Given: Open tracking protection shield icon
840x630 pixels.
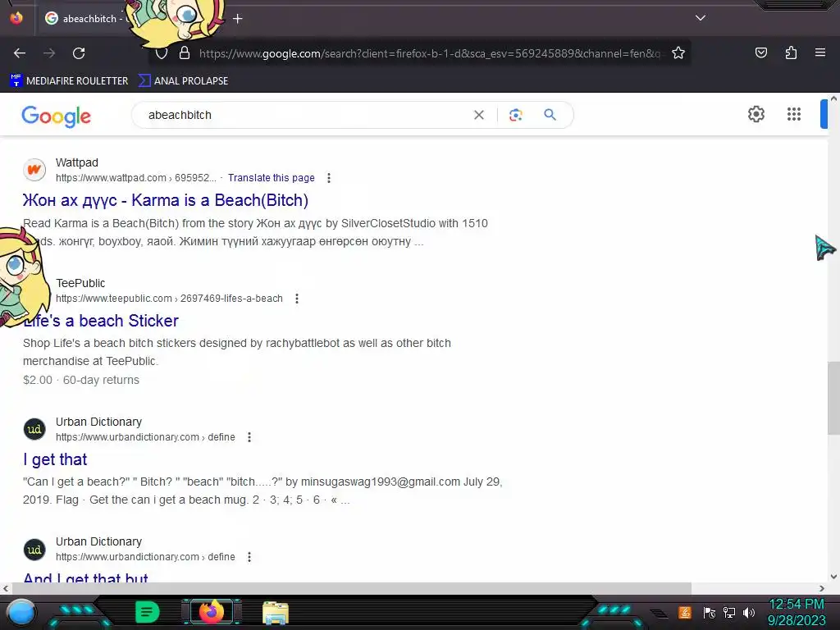Looking at the screenshot, I should 162,53.
